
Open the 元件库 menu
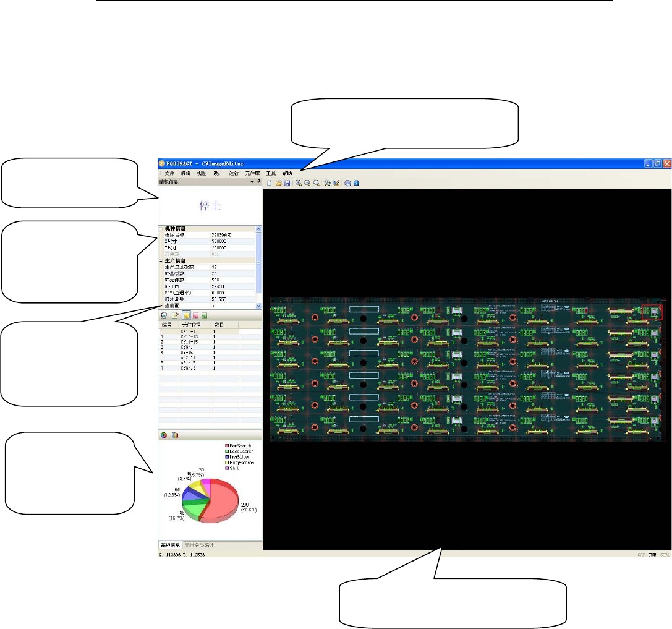click(x=252, y=173)
